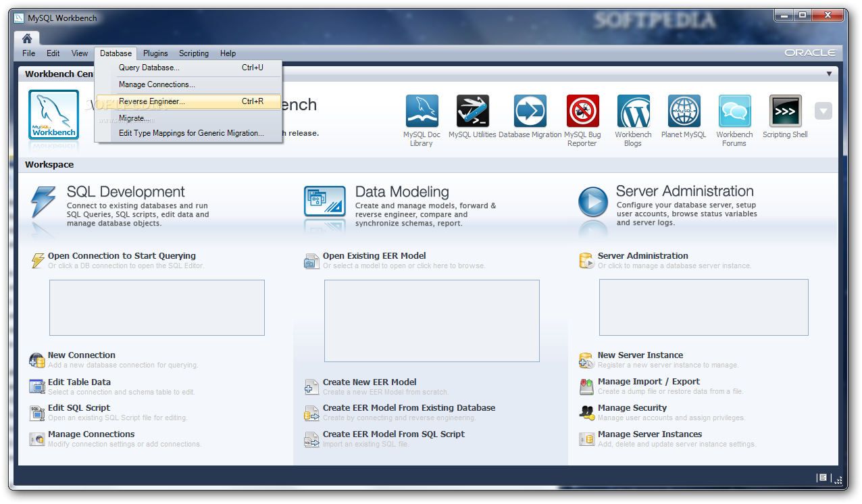The image size is (862, 504).
Task: Select Reverse Engineer... menu entry
Action: coord(188,101)
